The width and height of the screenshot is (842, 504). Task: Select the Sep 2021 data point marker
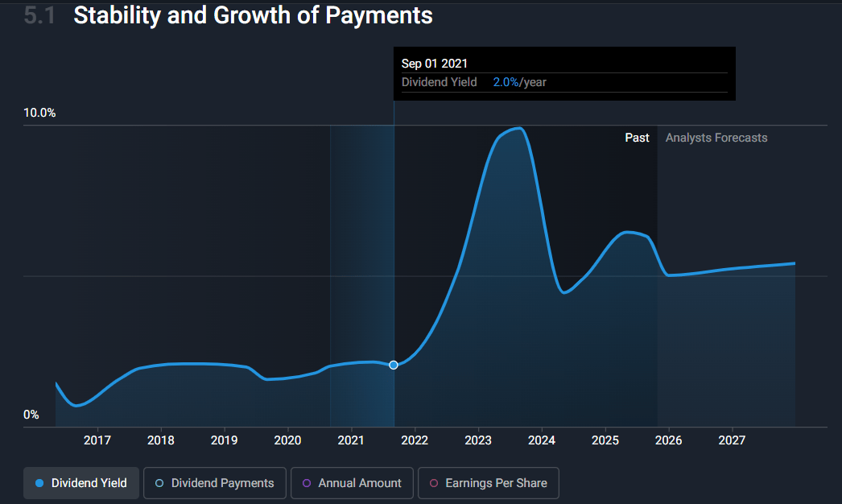[394, 365]
